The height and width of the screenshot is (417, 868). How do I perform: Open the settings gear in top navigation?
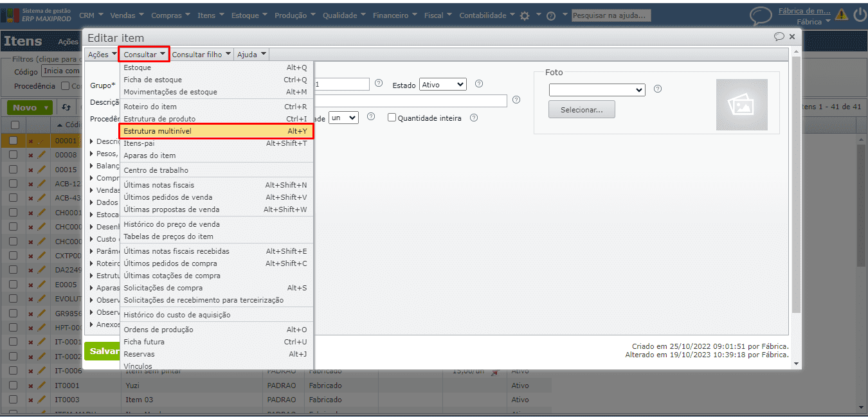point(525,15)
